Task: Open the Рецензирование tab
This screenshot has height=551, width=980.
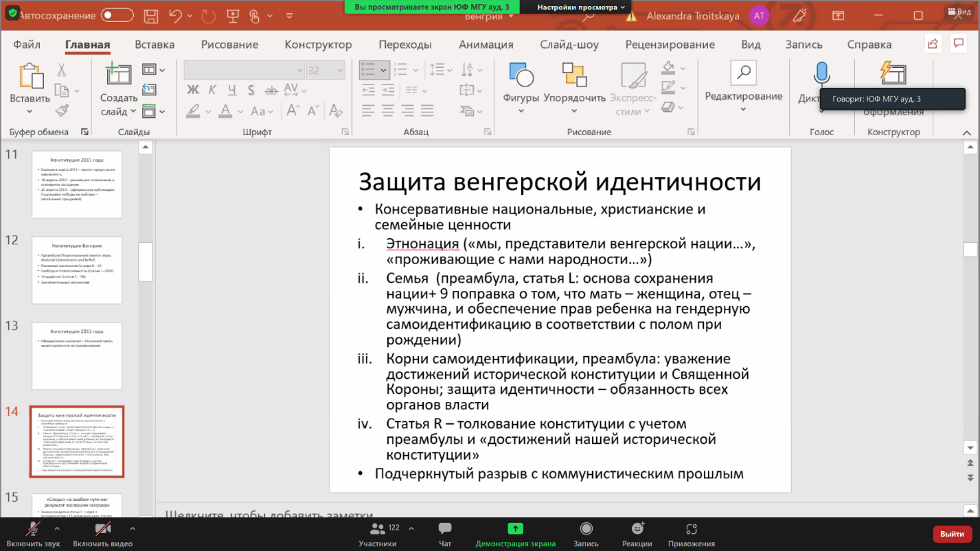Action: pos(670,45)
